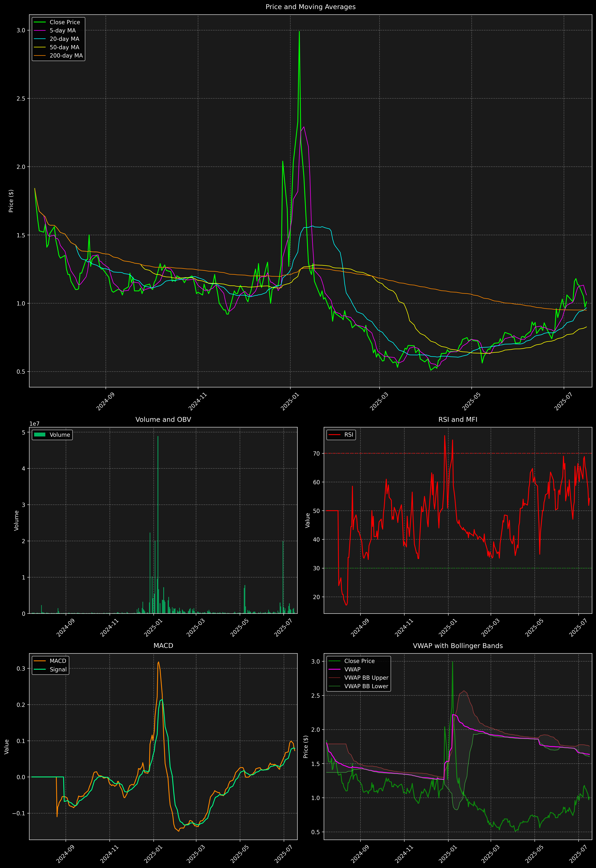Click the 2024-11 date label under the VWAP chart

click(404, 854)
